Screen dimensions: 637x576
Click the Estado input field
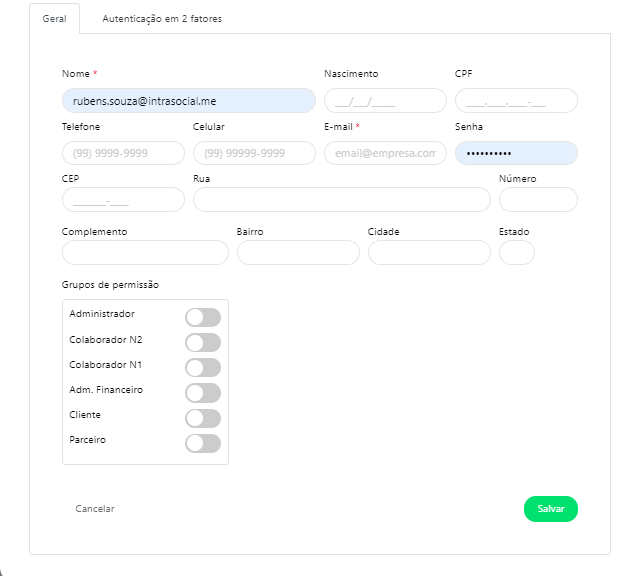click(516, 253)
